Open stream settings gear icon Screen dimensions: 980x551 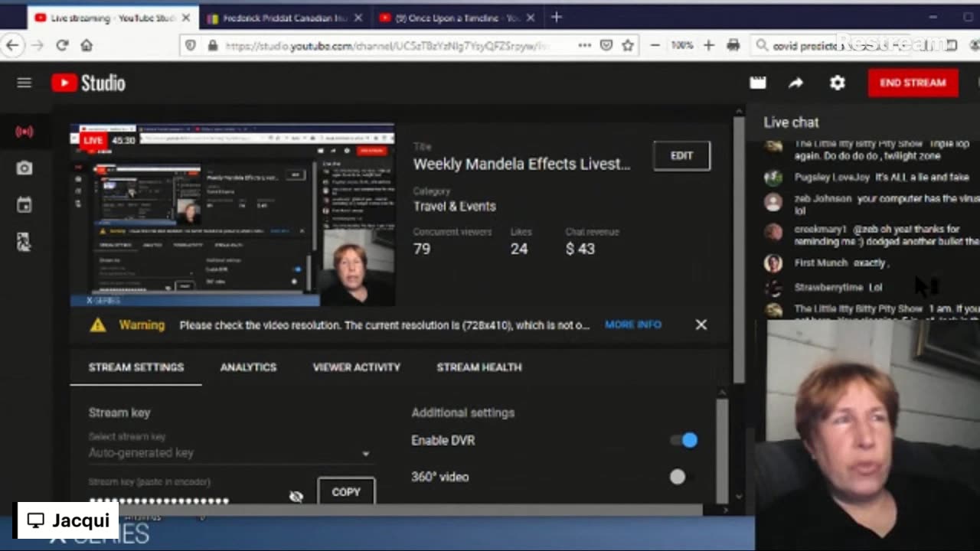click(x=838, y=83)
